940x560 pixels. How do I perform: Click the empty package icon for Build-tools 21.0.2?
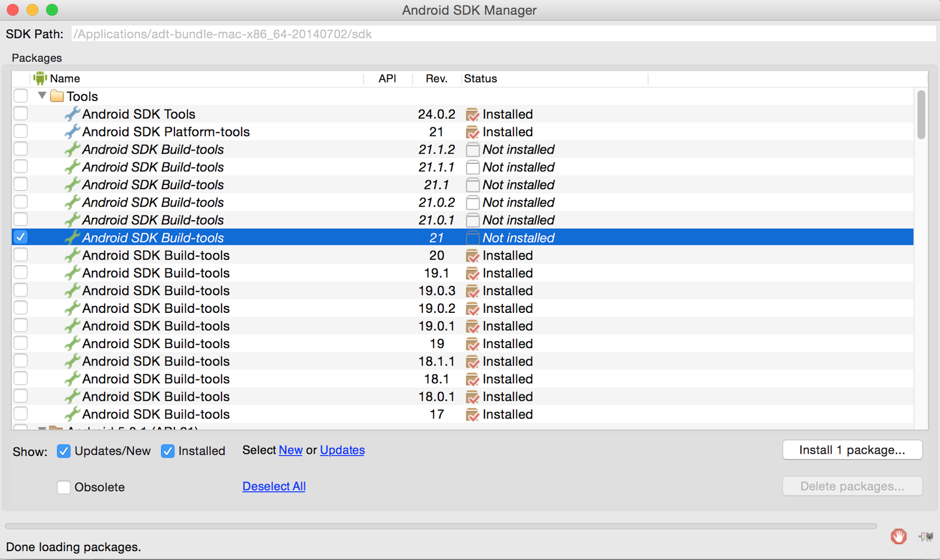[472, 202]
